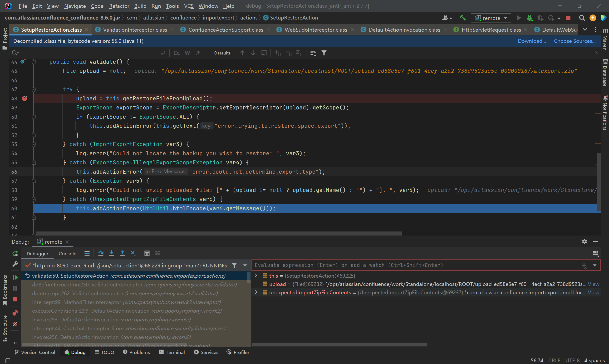This screenshot has width=609, height=364.
Task: Switch to WebSudoInterceptor.class tab
Action: point(316,30)
